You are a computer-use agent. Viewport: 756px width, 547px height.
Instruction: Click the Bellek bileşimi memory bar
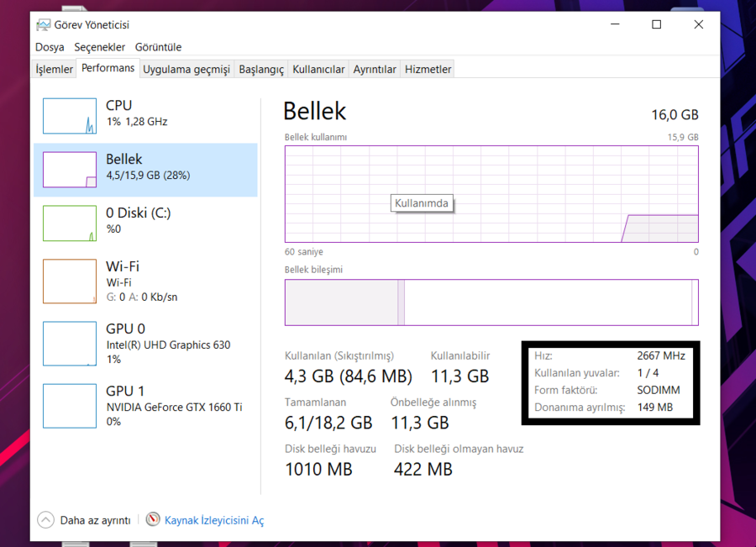pyautogui.click(x=491, y=302)
